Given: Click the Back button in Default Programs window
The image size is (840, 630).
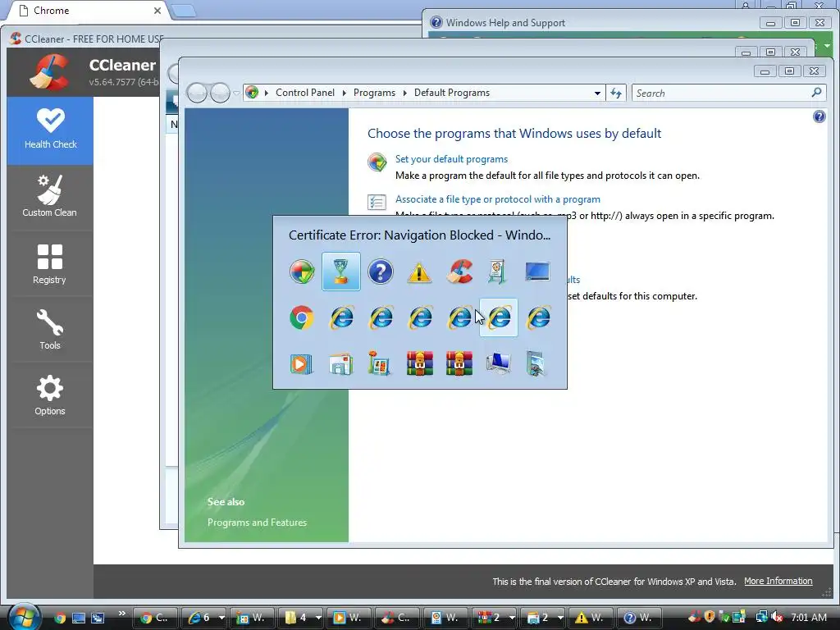Looking at the screenshot, I should [x=197, y=94].
